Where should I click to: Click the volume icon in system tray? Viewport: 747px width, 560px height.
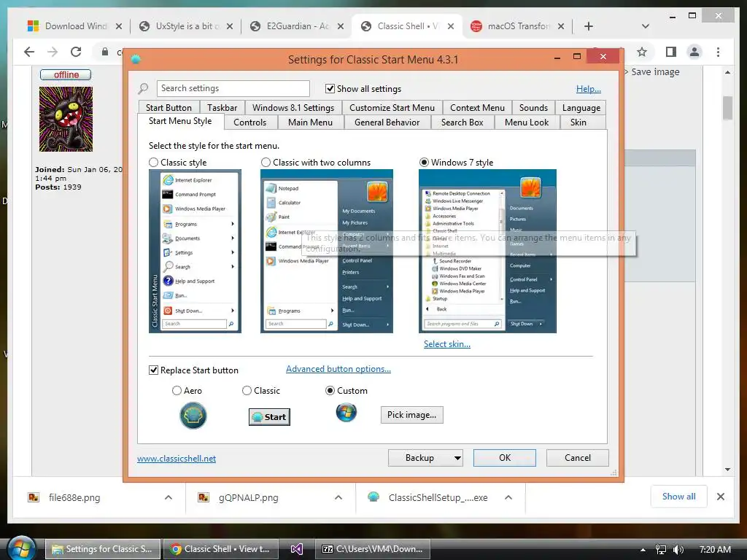pyautogui.click(x=678, y=550)
